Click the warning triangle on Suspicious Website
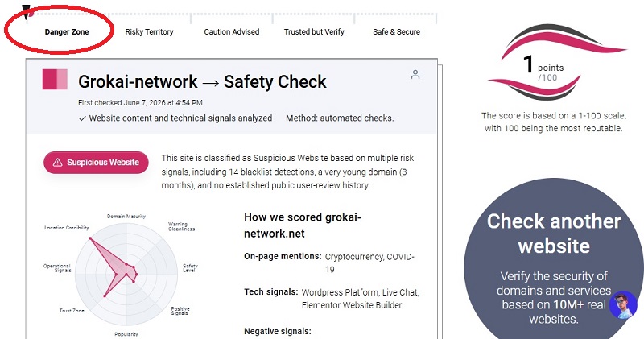Viewport: 644px width, 339px height. point(58,163)
